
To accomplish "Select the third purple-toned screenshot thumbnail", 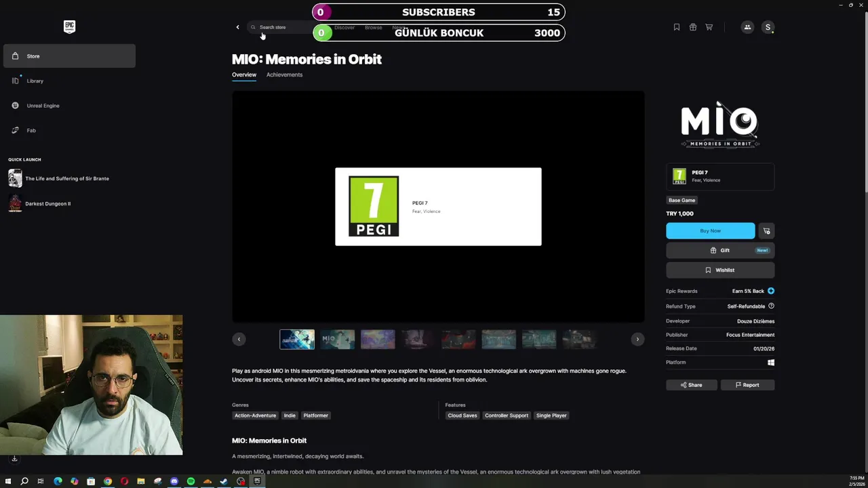I will tap(378, 339).
